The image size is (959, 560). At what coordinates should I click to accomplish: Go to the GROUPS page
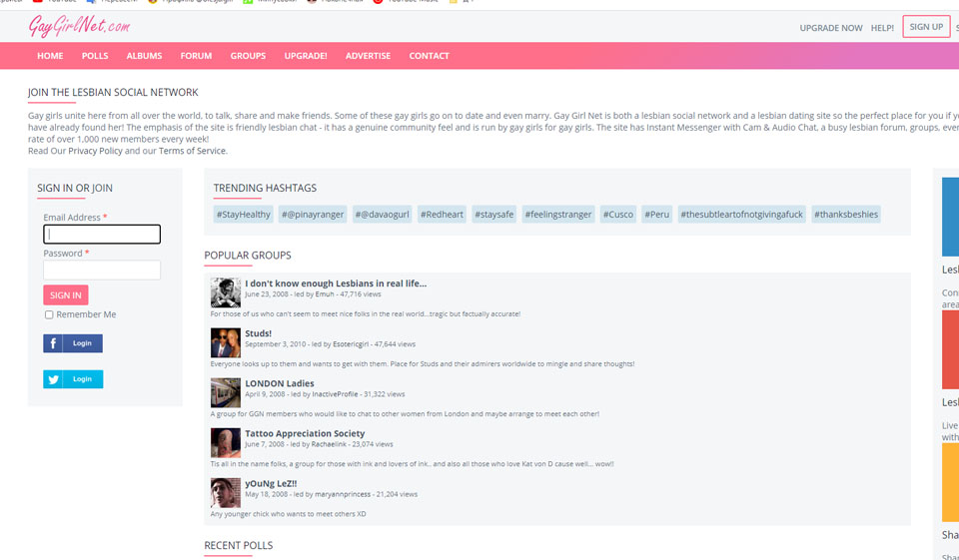(248, 56)
